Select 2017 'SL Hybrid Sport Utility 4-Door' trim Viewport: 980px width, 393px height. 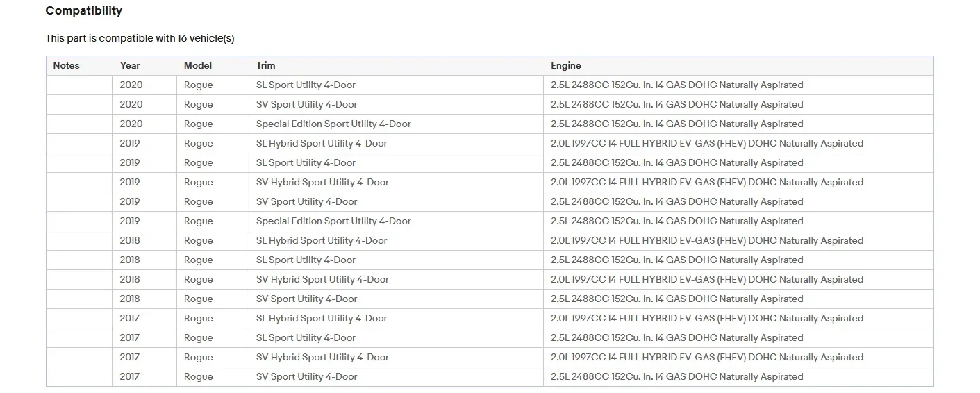tap(322, 319)
